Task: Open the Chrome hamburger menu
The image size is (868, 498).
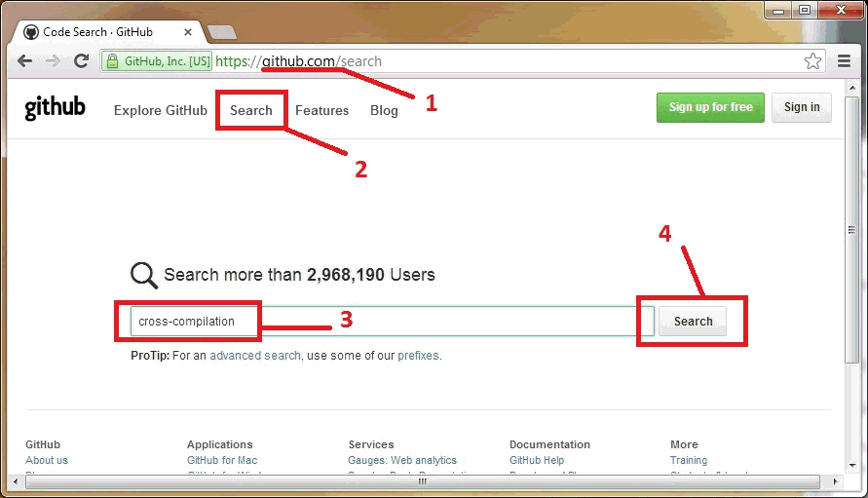Action: click(845, 61)
